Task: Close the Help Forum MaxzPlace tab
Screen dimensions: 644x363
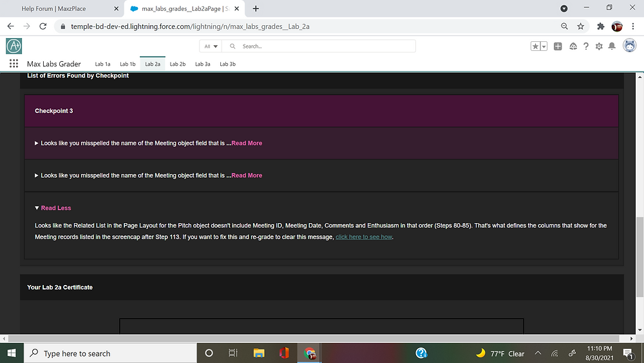Action: pyautogui.click(x=116, y=8)
